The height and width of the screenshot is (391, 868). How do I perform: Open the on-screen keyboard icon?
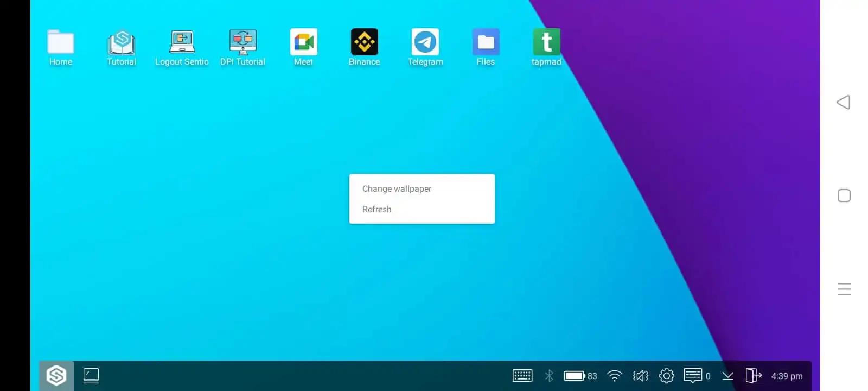click(x=522, y=376)
